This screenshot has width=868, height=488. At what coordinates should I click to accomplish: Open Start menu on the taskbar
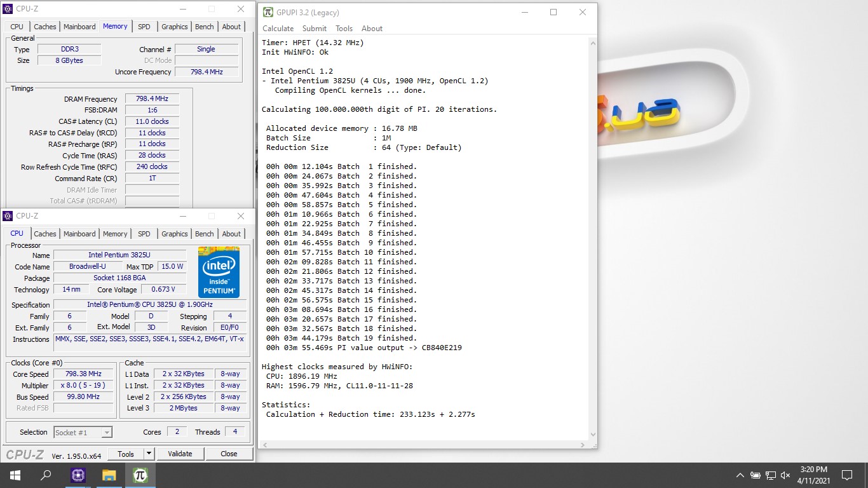pos(15,475)
